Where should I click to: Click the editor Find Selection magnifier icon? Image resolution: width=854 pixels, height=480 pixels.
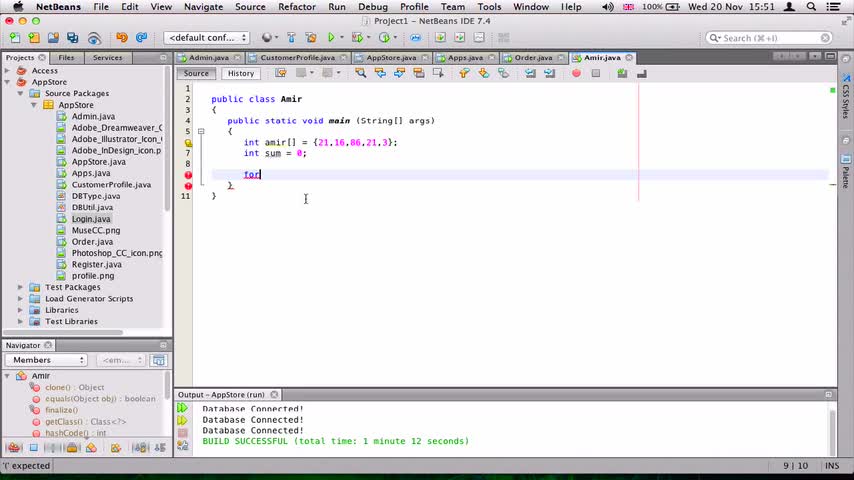click(x=361, y=73)
